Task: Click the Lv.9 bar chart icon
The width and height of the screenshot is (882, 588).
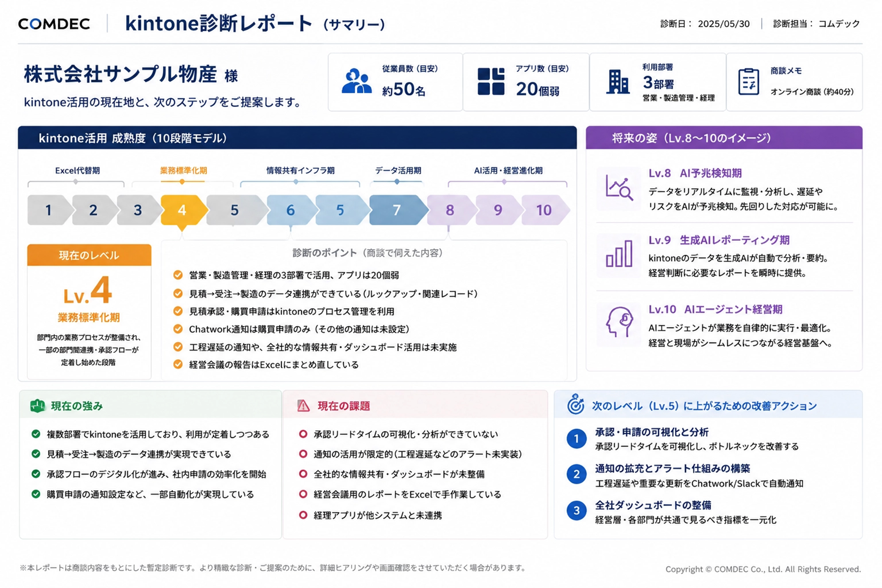Action: [619, 254]
